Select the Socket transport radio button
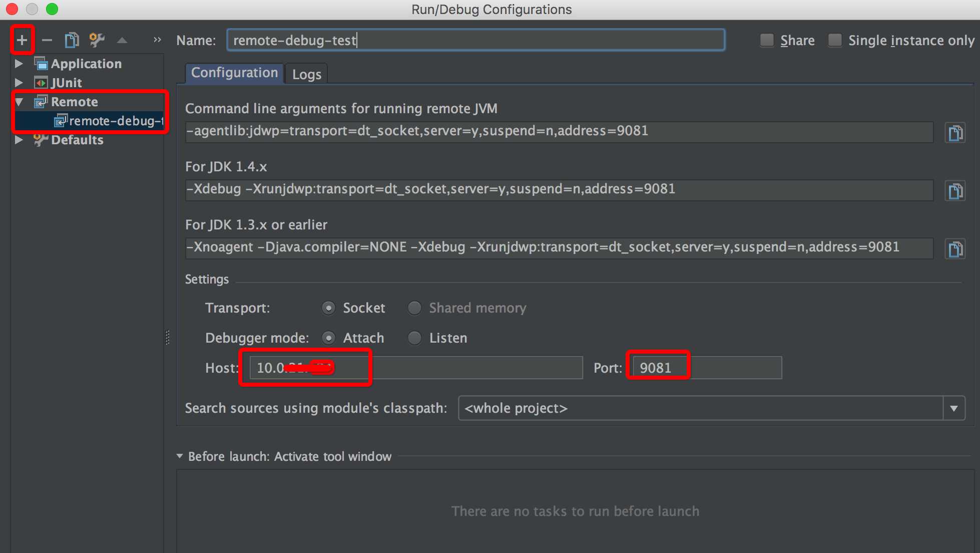The width and height of the screenshot is (980, 553). pos(328,308)
